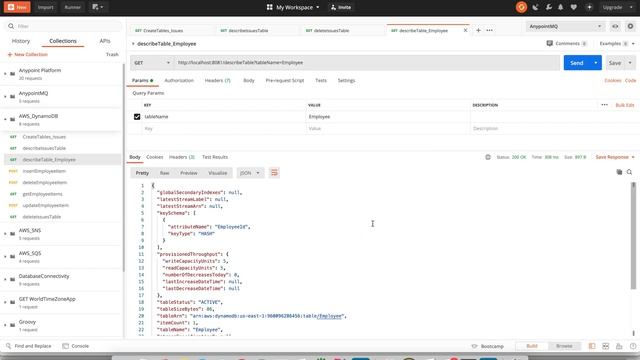Open the getEmployeeItems request
Image resolution: width=640 pixels, height=360 pixels.
(x=63, y=194)
